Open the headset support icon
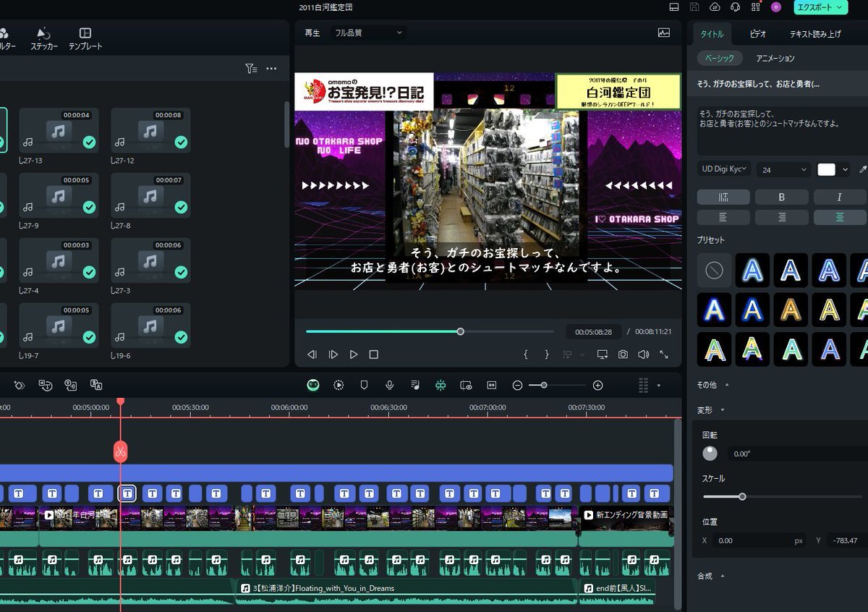Screen dimensions: 868x612 pyautogui.click(x=735, y=7)
